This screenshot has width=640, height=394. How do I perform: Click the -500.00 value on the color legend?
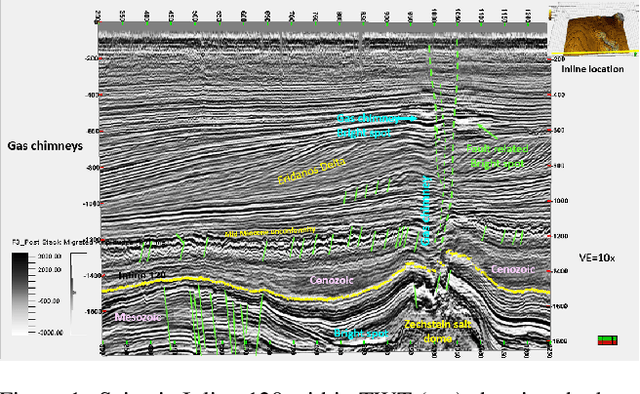pos(50,301)
